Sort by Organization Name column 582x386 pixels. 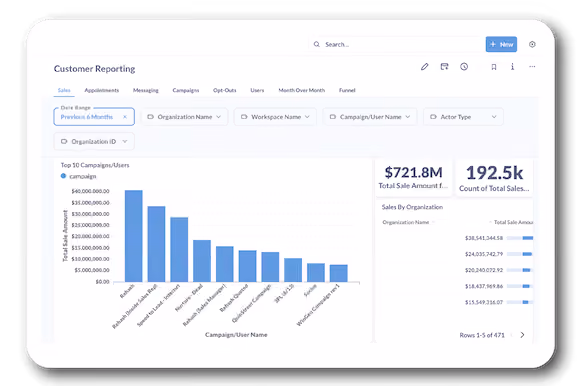click(x=406, y=222)
